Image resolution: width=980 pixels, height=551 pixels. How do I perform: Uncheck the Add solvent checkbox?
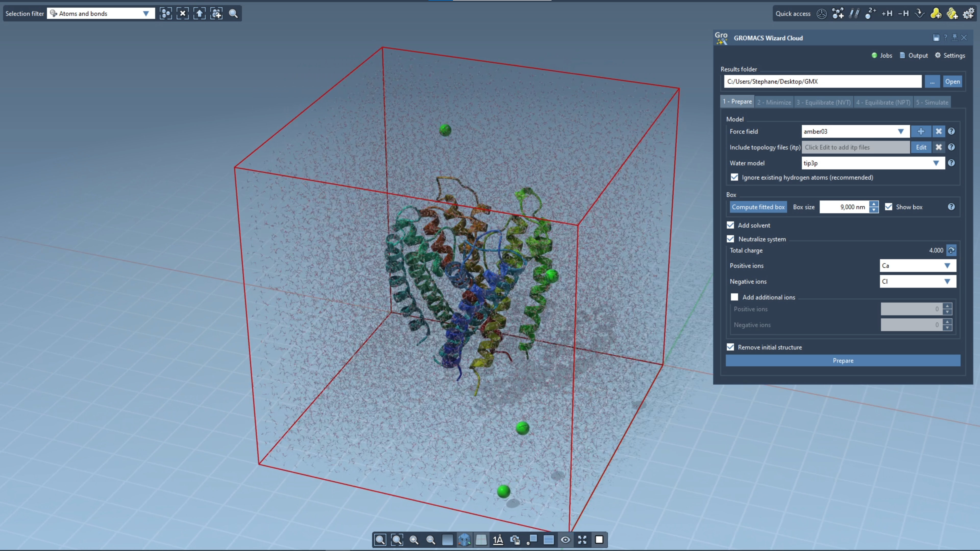coord(730,225)
